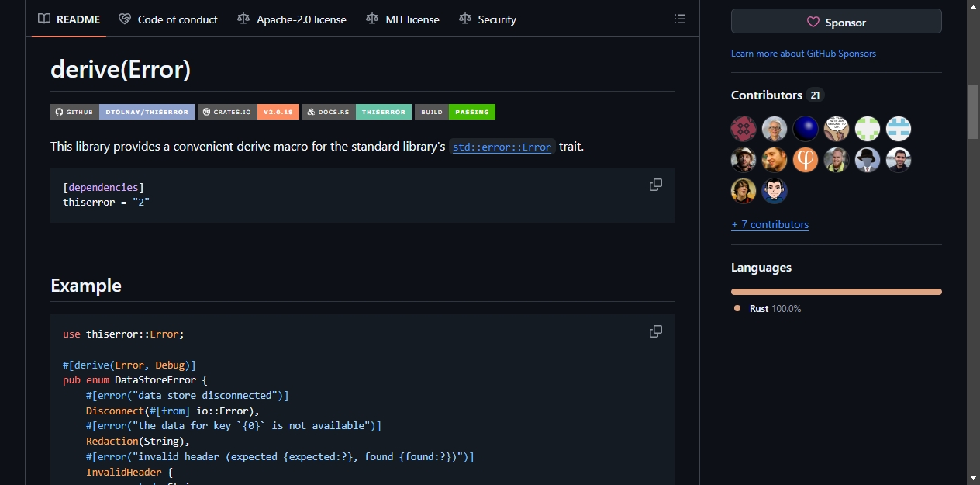Open the Rust 100.0% language link
Viewport: 980px width, 485px height.
pos(768,309)
